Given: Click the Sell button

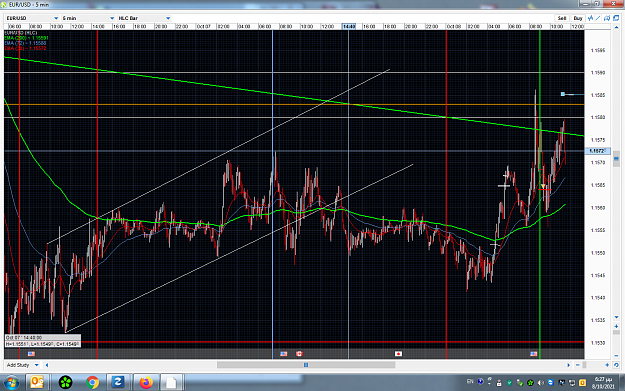Looking at the screenshot, I should coord(562,18).
